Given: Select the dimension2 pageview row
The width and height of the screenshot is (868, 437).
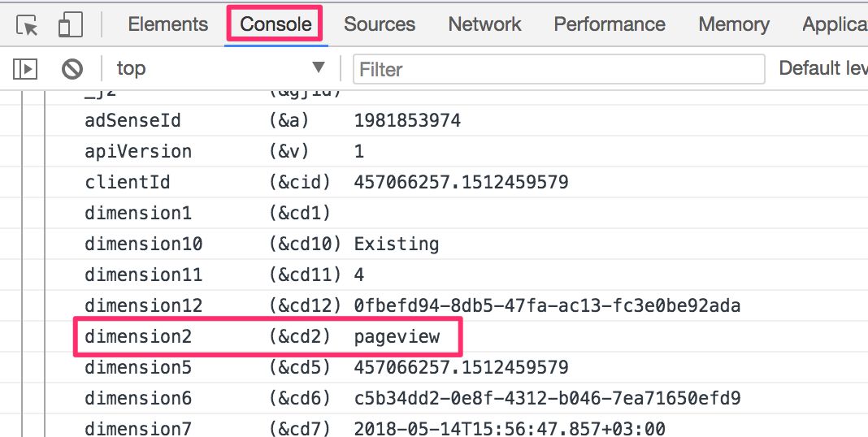Looking at the screenshot, I should coord(268,336).
